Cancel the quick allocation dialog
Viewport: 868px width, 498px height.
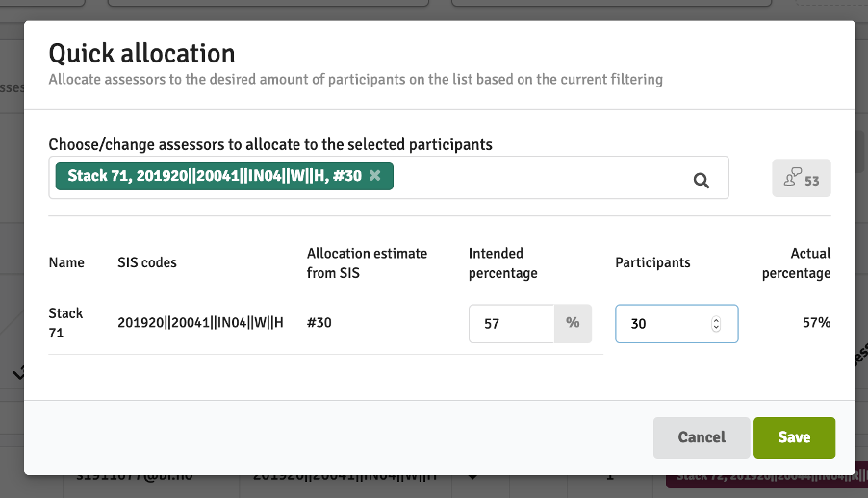(x=702, y=437)
